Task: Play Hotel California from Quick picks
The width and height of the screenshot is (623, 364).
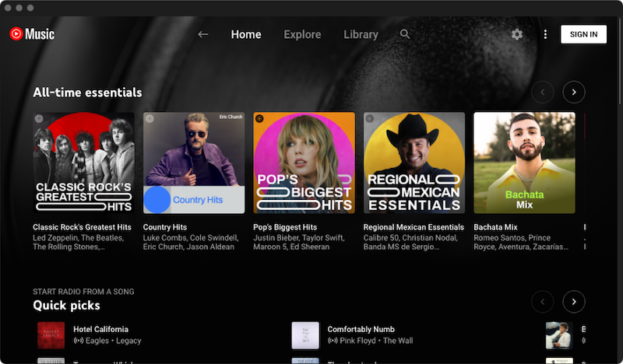Action: tap(51, 335)
